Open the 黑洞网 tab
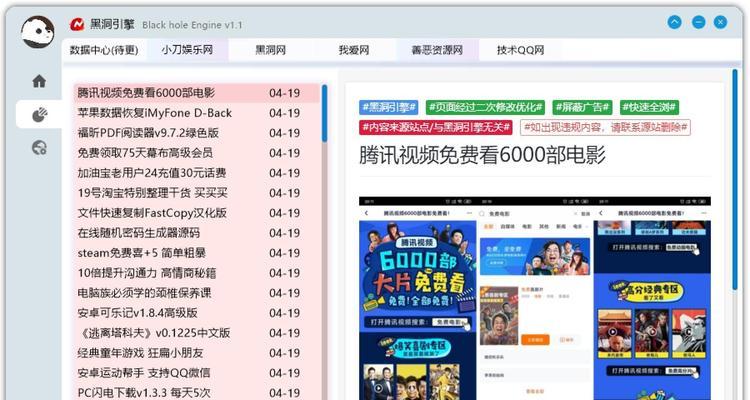The width and height of the screenshot is (750, 400). point(270,50)
